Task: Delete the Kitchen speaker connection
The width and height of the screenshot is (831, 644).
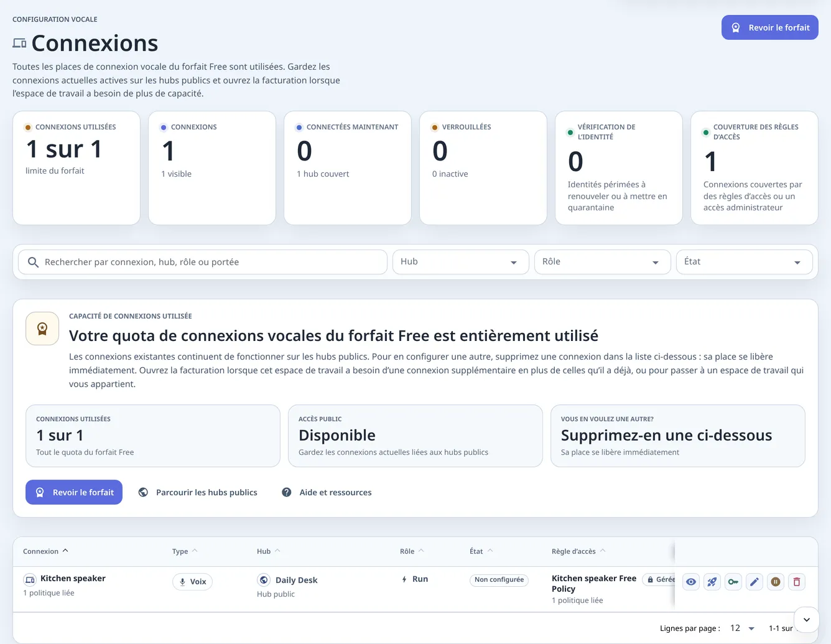Action: (797, 582)
